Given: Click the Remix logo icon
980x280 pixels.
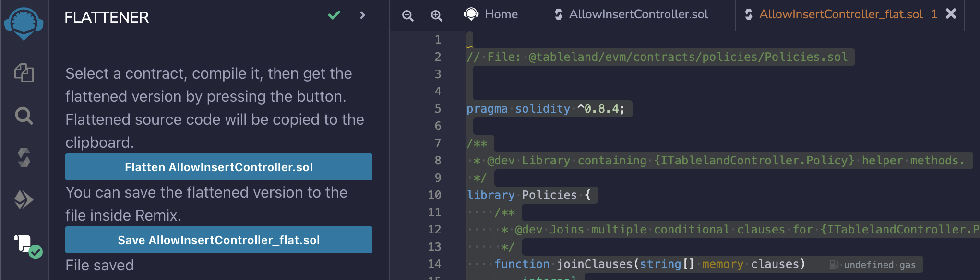Looking at the screenshot, I should tap(24, 23).
